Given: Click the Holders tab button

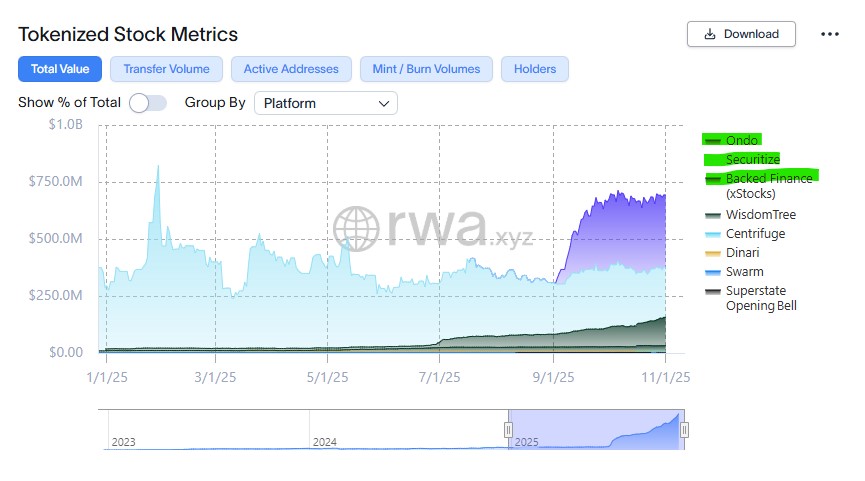Looking at the screenshot, I should coord(535,69).
